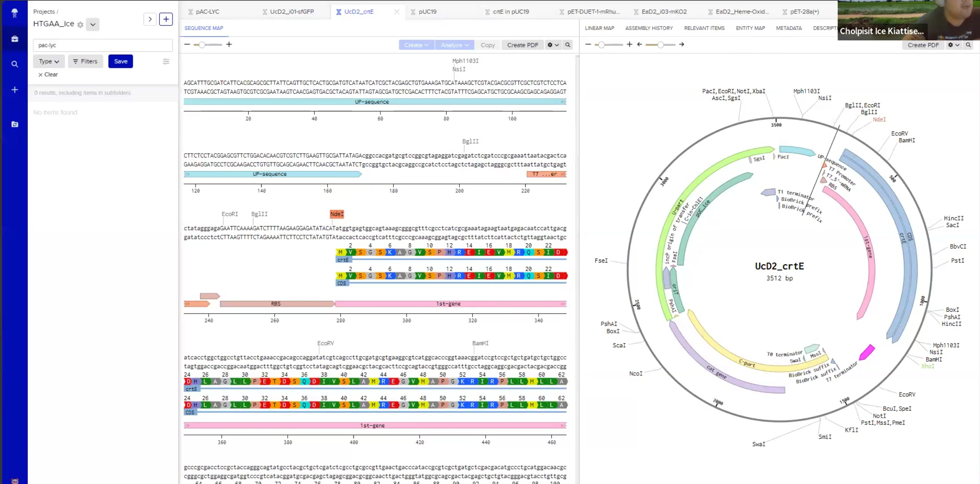
Task: Select the RELEVANT ITEMS tab
Action: [704, 28]
